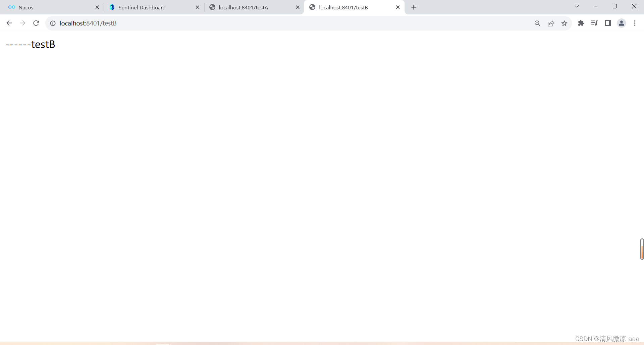Open the zoom magnifier control

point(537,23)
